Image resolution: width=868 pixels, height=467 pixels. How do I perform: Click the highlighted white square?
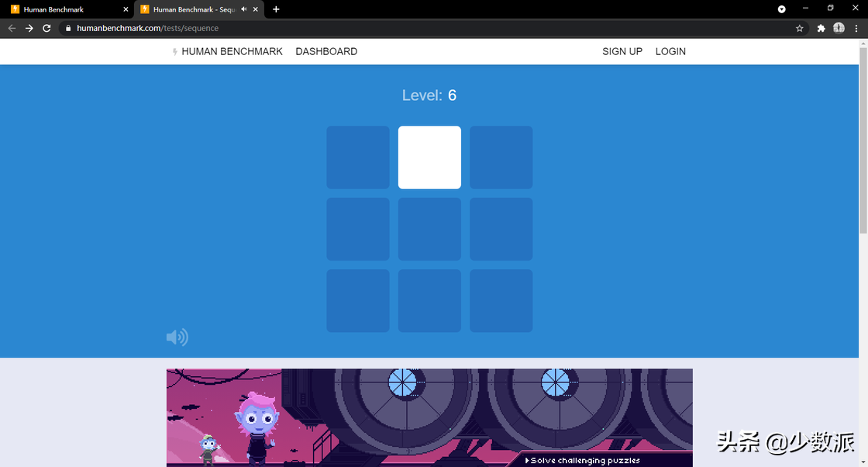pos(429,157)
